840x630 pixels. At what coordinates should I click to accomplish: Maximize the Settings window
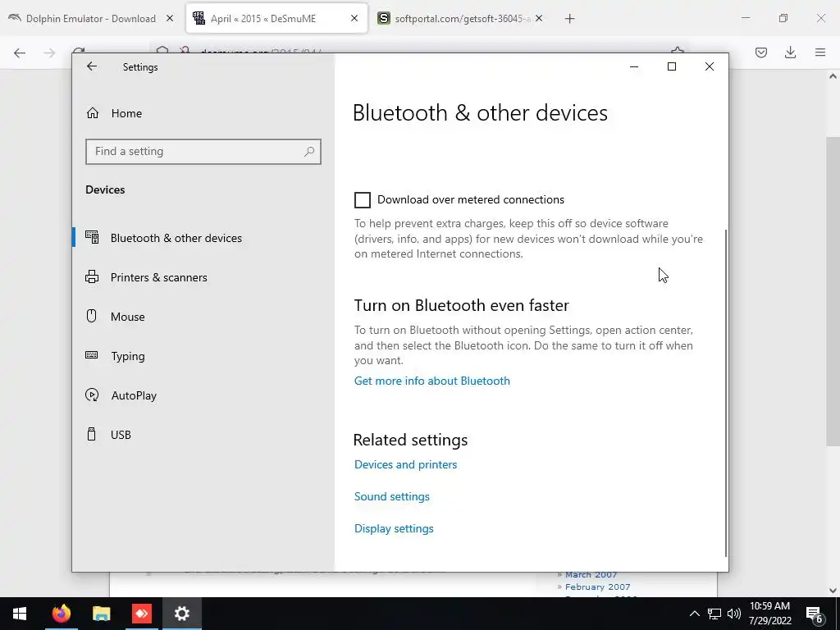(x=671, y=67)
